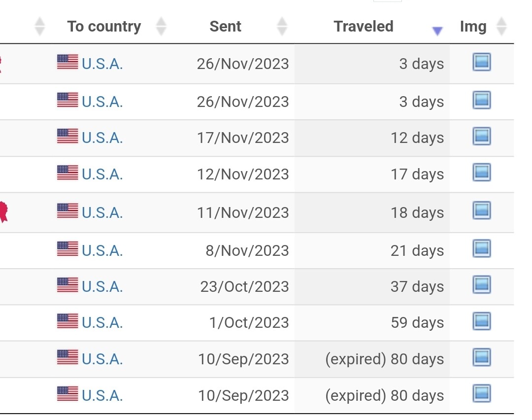View image icon in 1/Oct/2023 row
The height and width of the screenshot is (420, 532).
[x=481, y=321]
